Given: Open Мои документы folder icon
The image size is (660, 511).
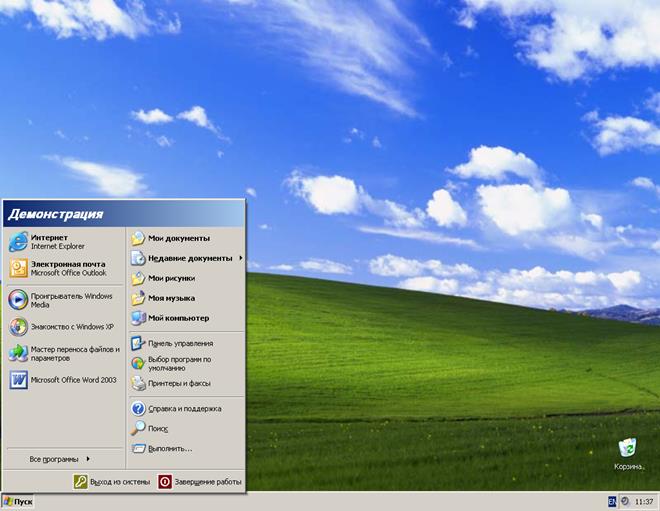Looking at the screenshot, I should 138,238.
